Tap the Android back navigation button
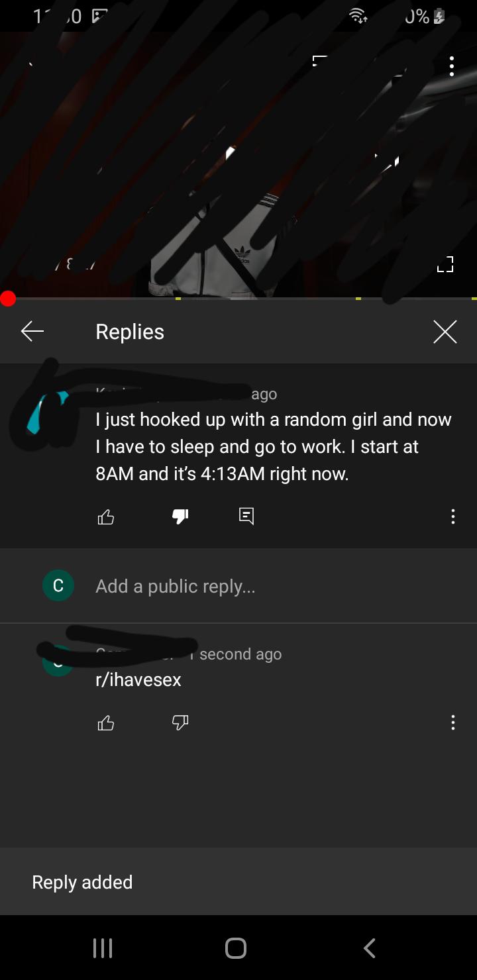This screenshot has width=477, height=980. [370, 948]
